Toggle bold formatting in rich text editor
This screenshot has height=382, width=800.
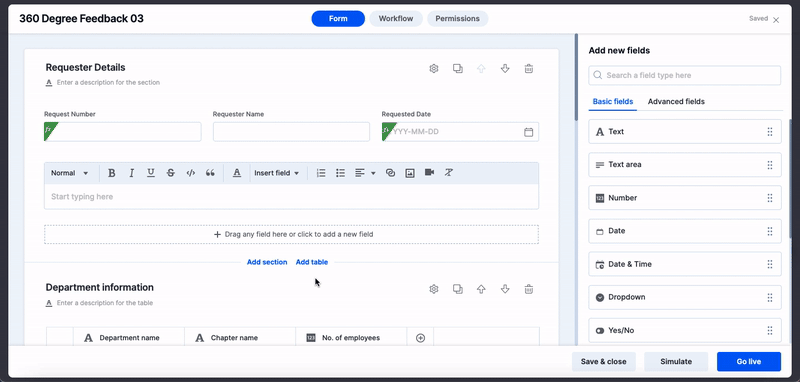point(111,173)
